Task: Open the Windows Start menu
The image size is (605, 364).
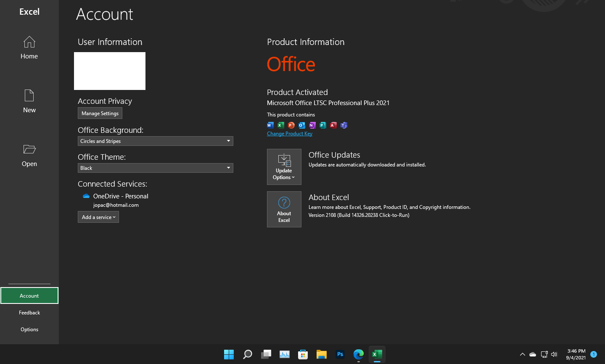Action: pos(229,354)
